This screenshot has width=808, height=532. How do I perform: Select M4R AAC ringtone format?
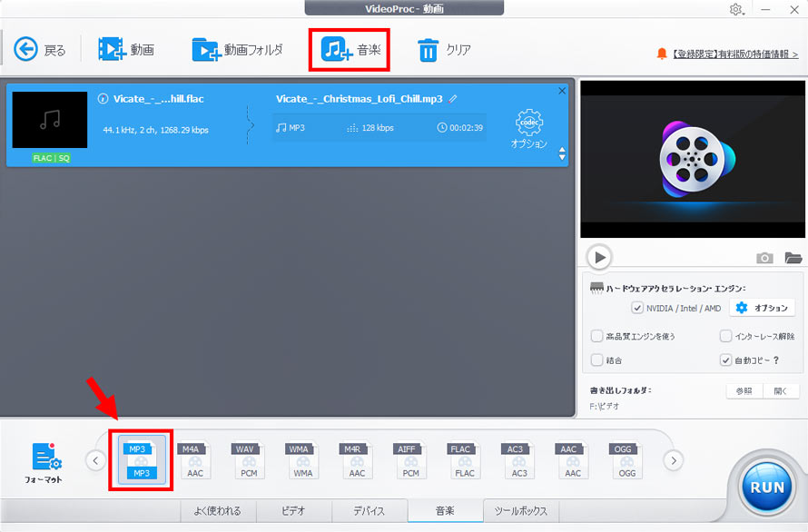[356, 460]
